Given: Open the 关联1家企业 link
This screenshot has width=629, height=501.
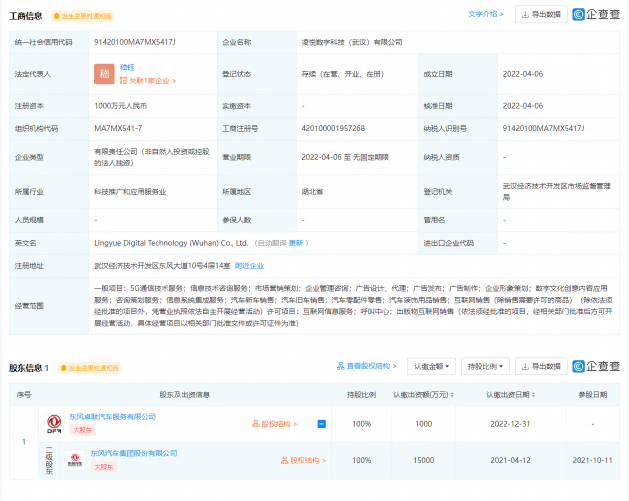Looking at the screenshot, I should pyautogui.click(x=148, y=81).
